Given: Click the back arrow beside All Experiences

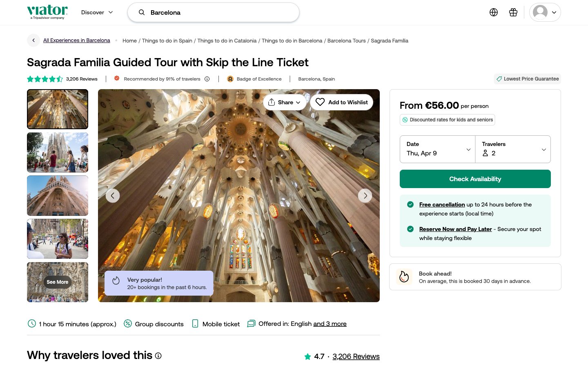Looking at the screenshot, I should click(x=33, y=40).
